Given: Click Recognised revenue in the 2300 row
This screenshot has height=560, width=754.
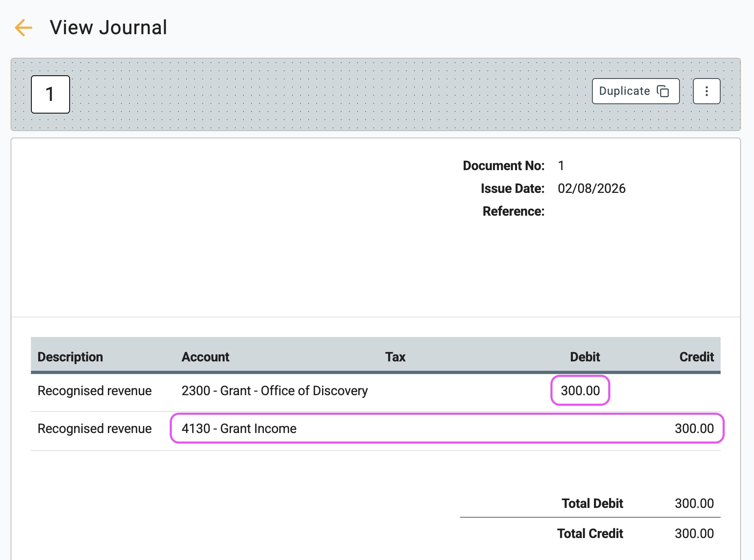Looking at the screenshot, I should pos(94,391).
